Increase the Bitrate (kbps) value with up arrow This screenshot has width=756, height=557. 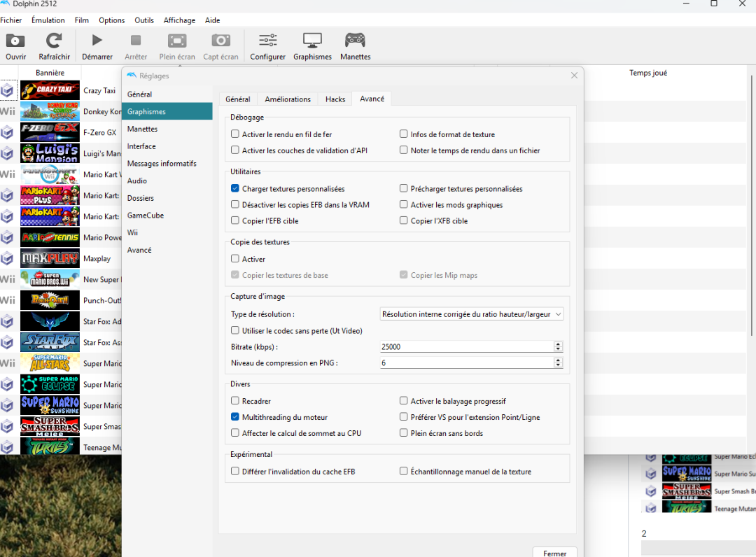pos(558,344)
